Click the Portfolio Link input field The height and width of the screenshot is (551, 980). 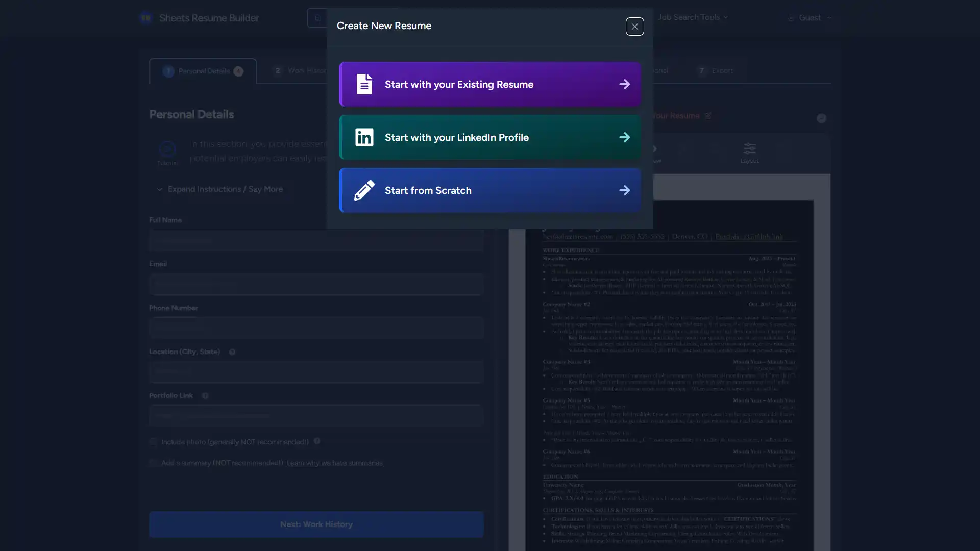point(316,416)
